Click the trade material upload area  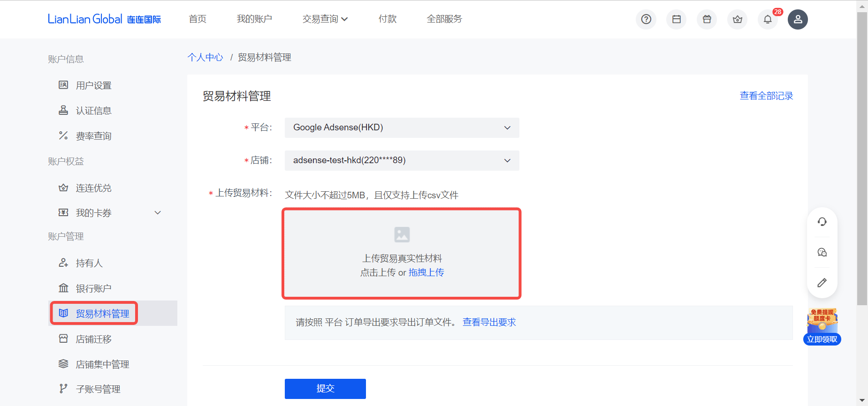tap(402, 253)
